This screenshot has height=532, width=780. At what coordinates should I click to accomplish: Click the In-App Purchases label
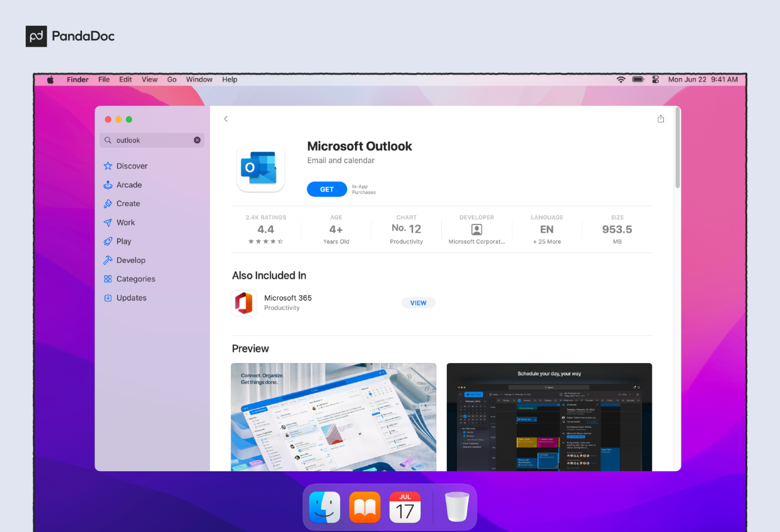pos(364,189)
